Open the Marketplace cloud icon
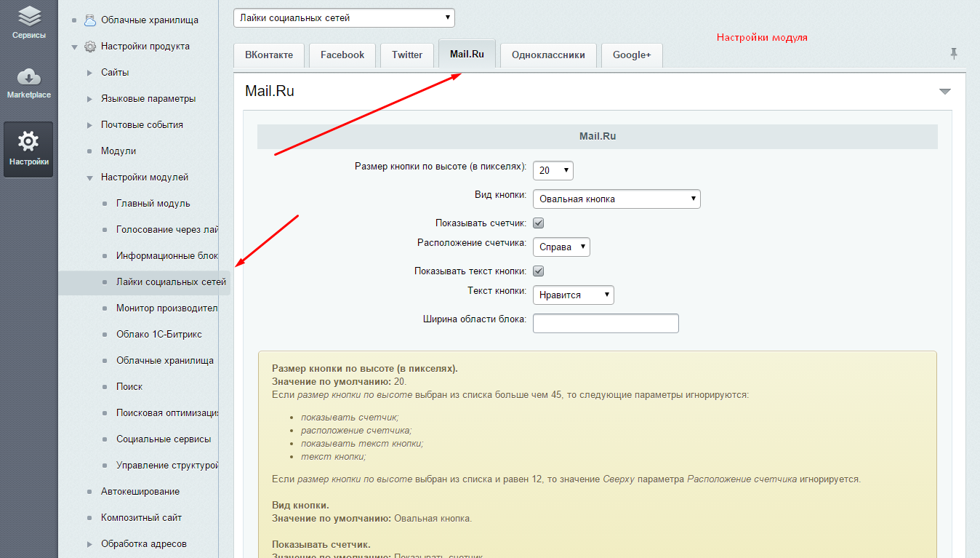Image resolution: width=980 pixels, height=558 pixels. 29,77
